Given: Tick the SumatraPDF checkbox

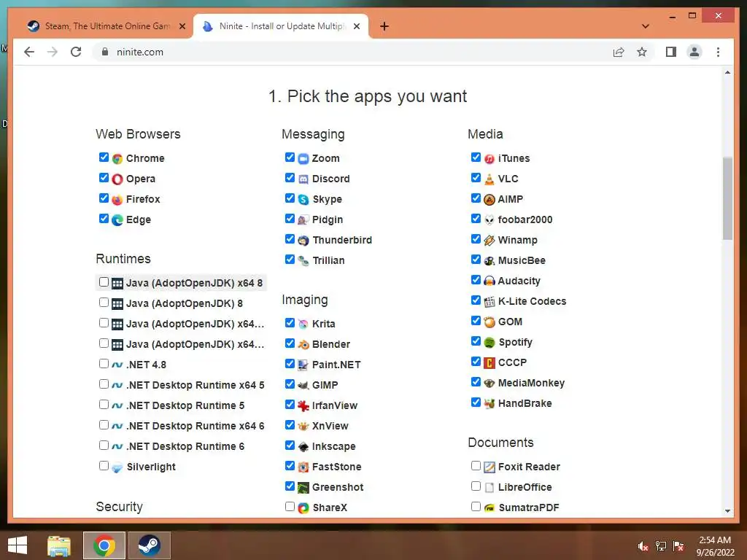Looking at the screenshot, I should coord(476,507).
